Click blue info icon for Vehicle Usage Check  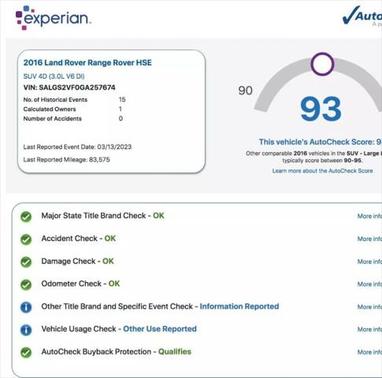pos(26,330)
